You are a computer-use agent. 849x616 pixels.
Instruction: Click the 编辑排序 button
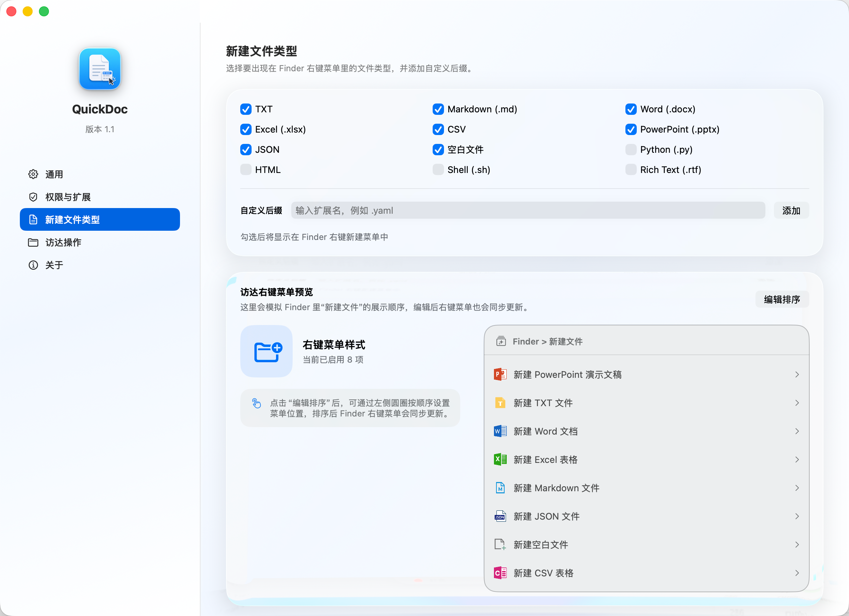(x=782, y=299)
